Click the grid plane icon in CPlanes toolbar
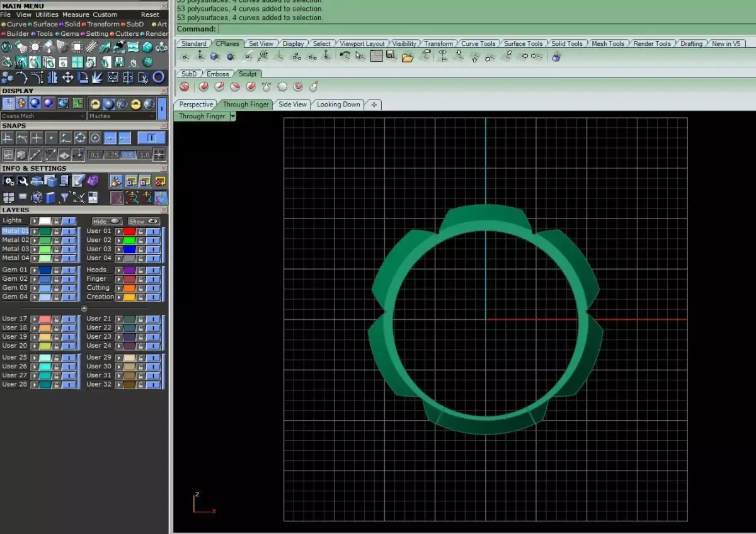Viewport: 756px width, 534px height. pos(376,56)
